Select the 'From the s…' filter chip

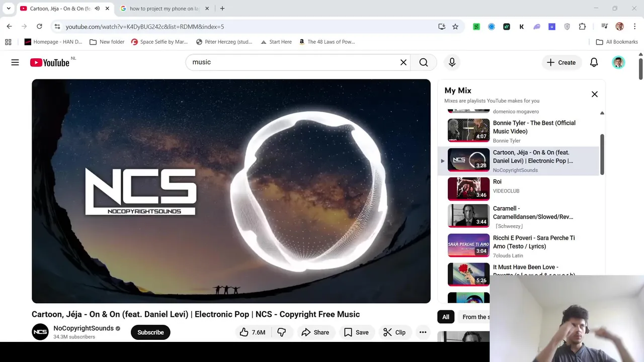pos(473,317)
